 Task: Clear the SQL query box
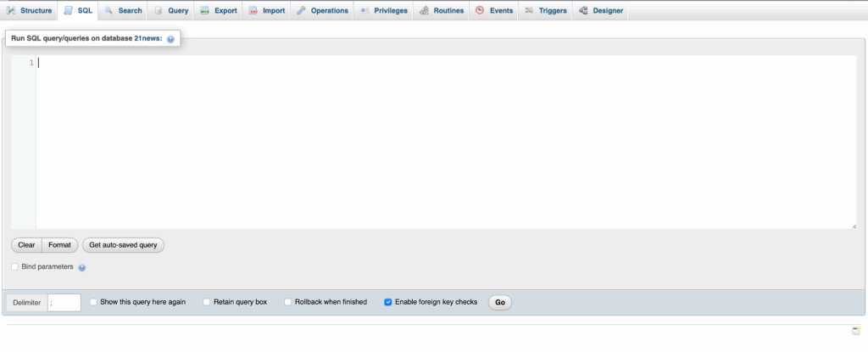click(x=26, y=245)
